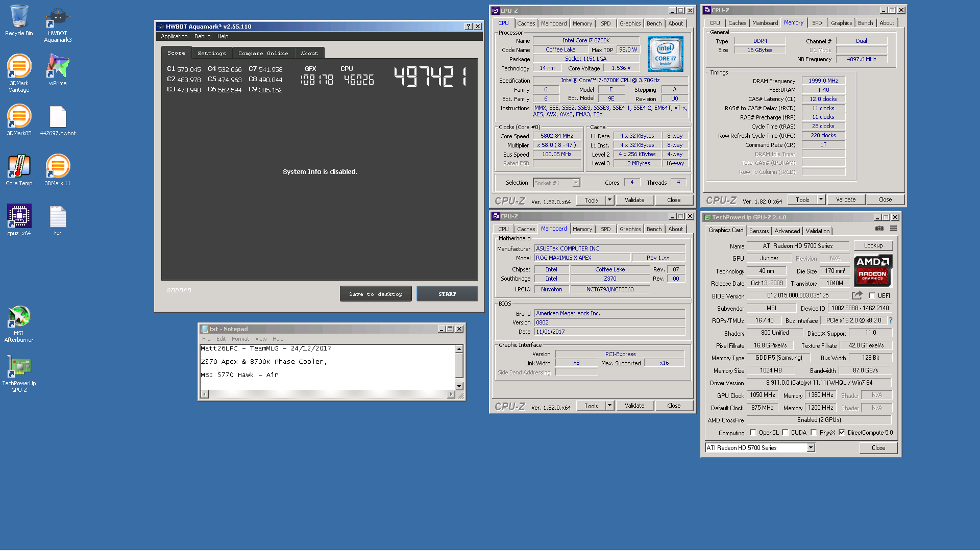The image size is (980, 551).
Task: Switch to Settings tab in Aquamark
Action: point(211,53)
